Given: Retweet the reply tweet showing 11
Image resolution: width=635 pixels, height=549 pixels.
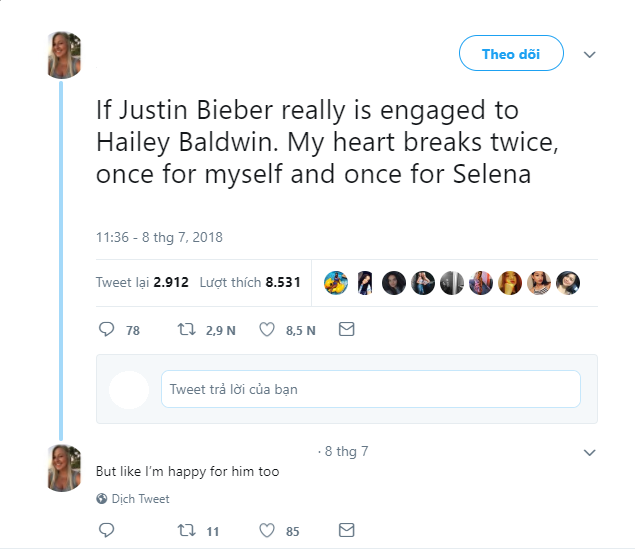Looking at the screenshot, I should (185, 531).
